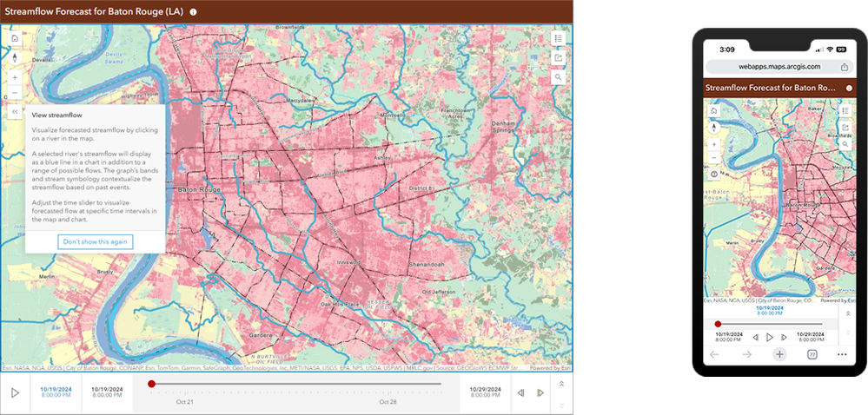Image resolution: width=868 pixels, height=415 pixels.
Task: Tap the info icon in phone app header
Action: [x=849, y=88]
